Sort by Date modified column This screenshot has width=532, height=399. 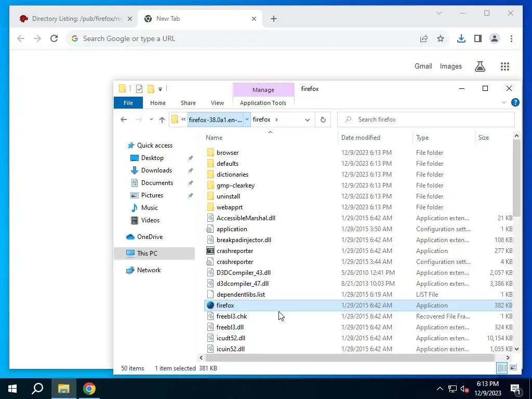[361, 137]
